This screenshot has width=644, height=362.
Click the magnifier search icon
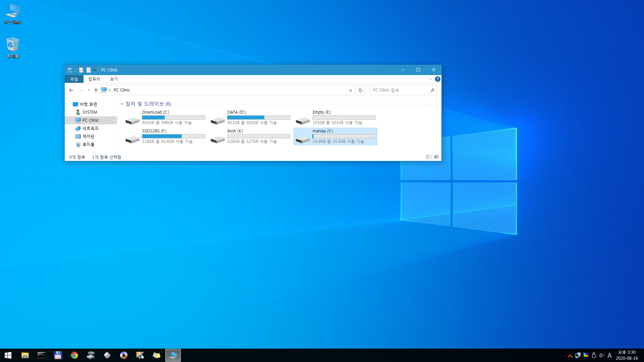(x=432, y=90)
